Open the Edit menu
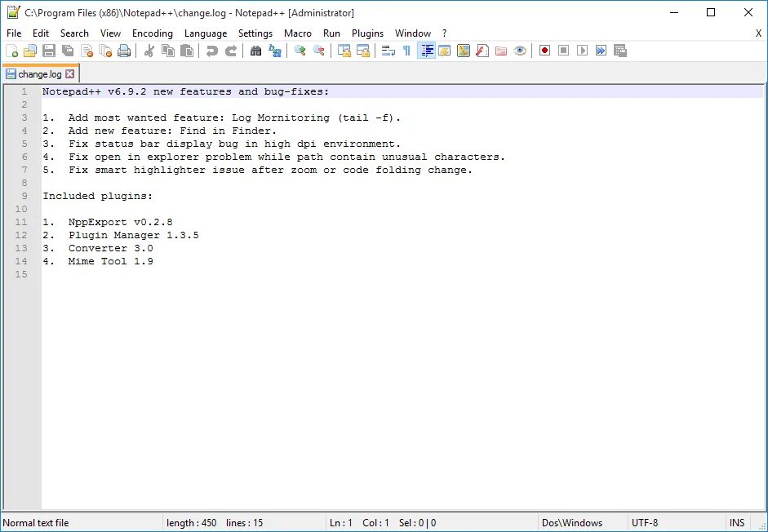This screenshot has width=768, height=532. point(41,33)
